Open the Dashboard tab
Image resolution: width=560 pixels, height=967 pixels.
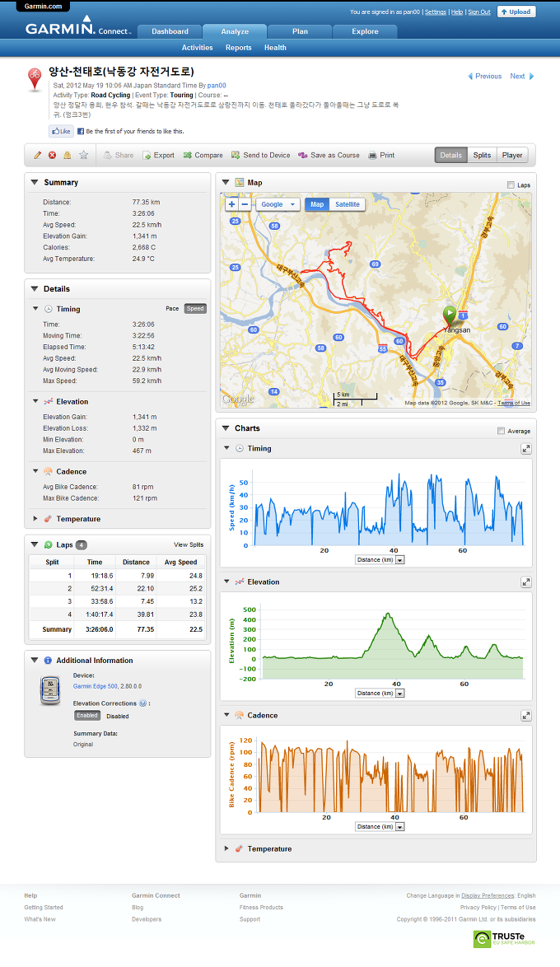click(170, 31)
